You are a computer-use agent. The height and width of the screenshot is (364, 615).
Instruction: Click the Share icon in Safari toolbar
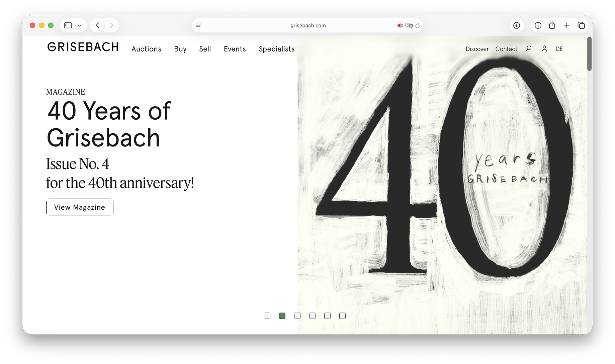552,25
